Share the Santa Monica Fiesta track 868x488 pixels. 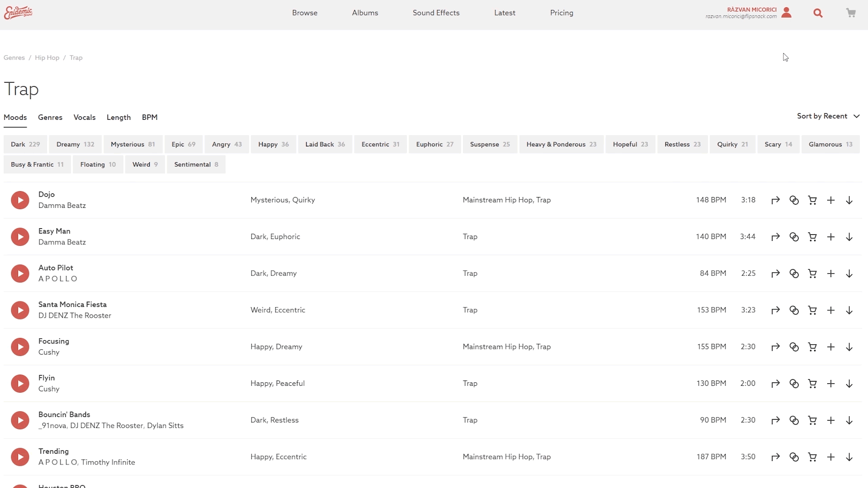775,310
